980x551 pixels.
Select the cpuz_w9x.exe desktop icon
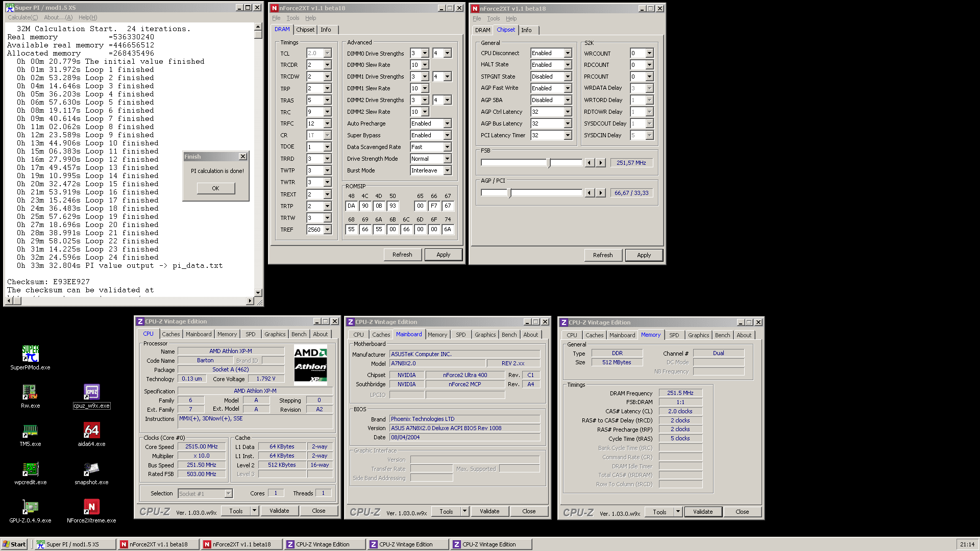(x=91, y=396)
